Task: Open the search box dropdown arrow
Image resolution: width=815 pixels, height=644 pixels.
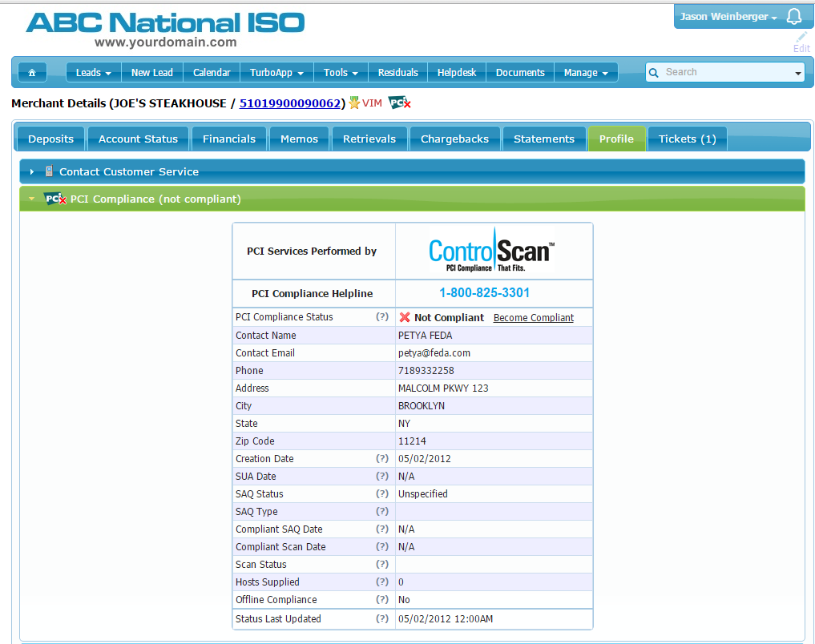Action: click(798, 73)
